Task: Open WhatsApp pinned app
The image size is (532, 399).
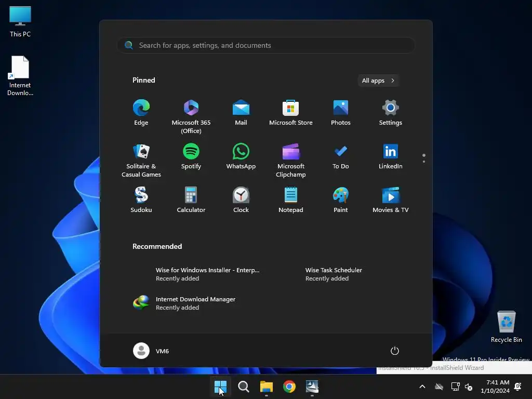Action: (241, 157)
